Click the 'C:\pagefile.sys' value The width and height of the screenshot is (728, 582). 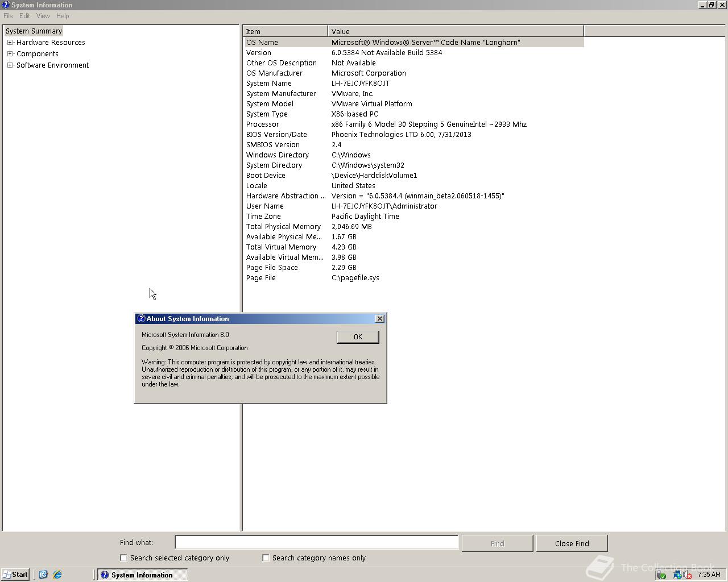click(355, 278)
